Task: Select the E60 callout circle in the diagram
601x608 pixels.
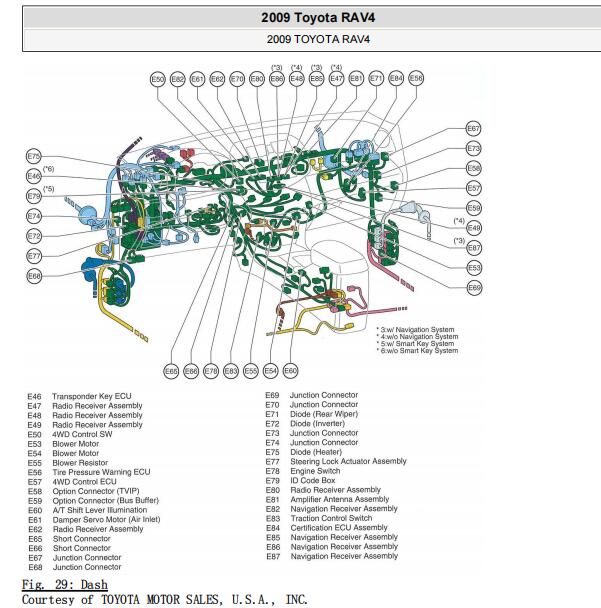Action: [290, 371]
